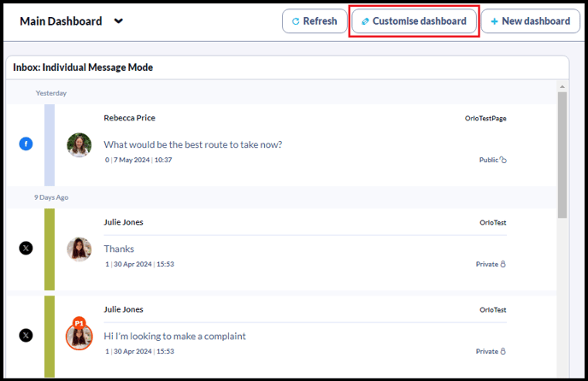Open Julie Jones avatar on Thanks message
Screen dimensions: 588x381
coord(79,249)
